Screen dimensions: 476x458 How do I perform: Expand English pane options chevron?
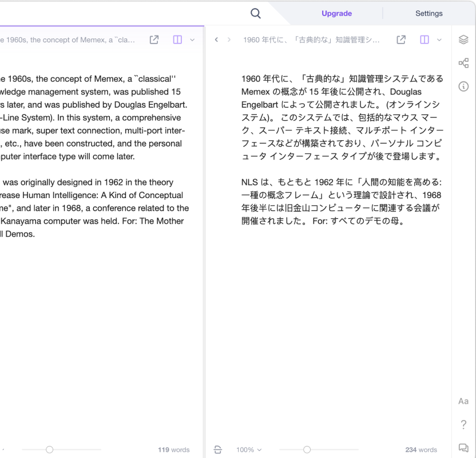pyautogui.click(x=192, y=40)
